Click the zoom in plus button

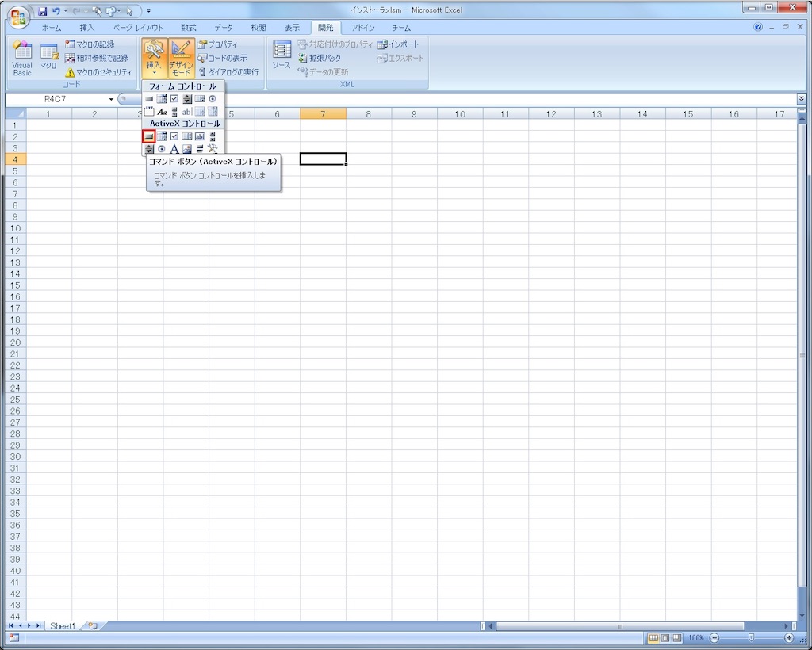tap(789, 638)
